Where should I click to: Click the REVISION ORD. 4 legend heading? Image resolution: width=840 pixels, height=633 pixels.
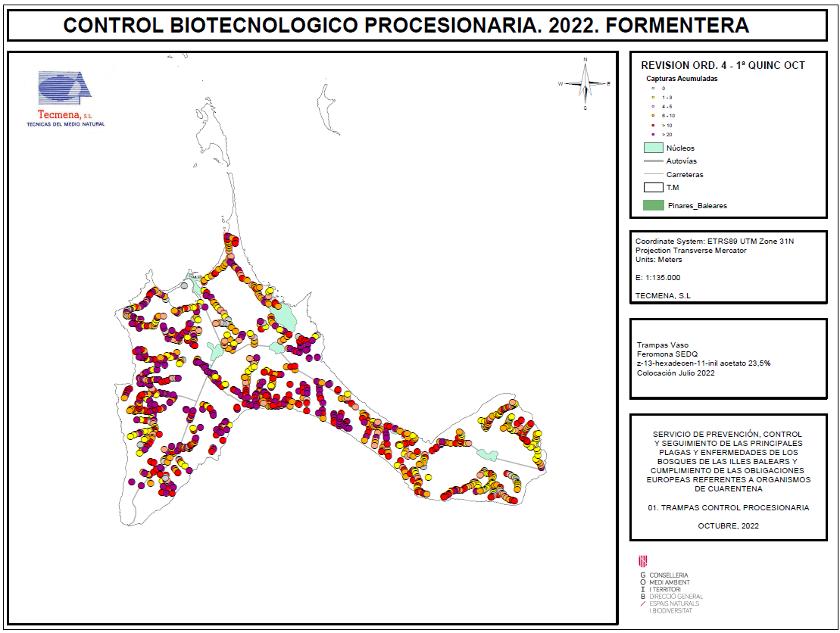(723, 65)
